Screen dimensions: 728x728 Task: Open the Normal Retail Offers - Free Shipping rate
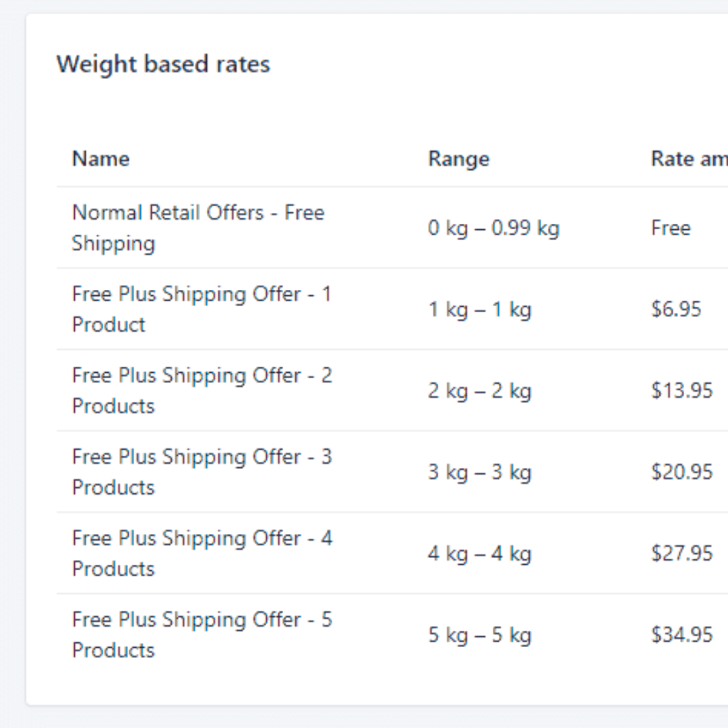(x=198, y=228)
